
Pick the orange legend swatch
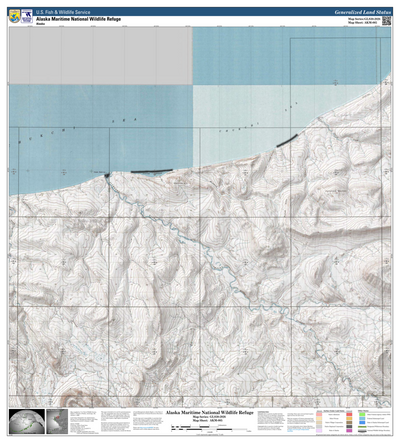point(349,418)
